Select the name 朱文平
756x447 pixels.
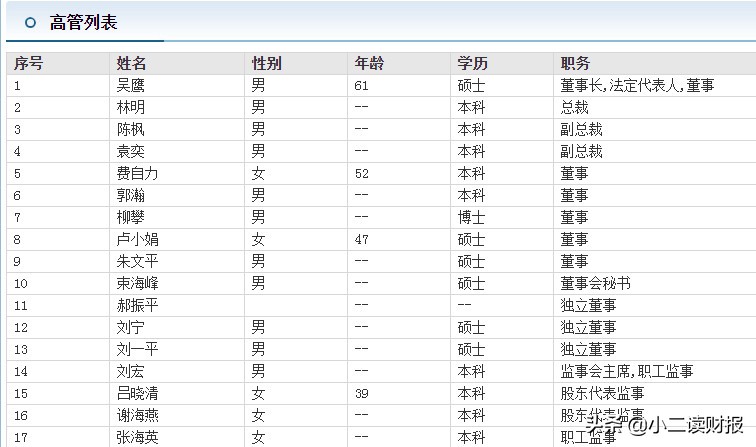click(137, 261)
